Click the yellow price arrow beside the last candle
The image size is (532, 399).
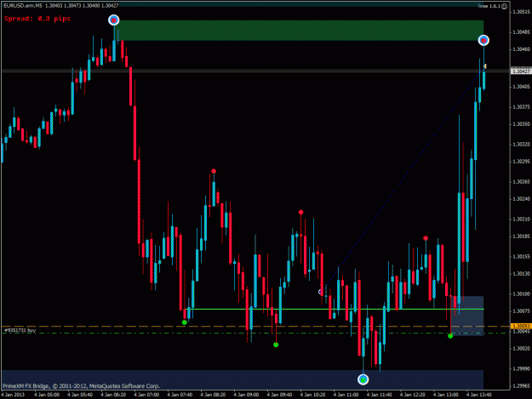click(485, 66)
